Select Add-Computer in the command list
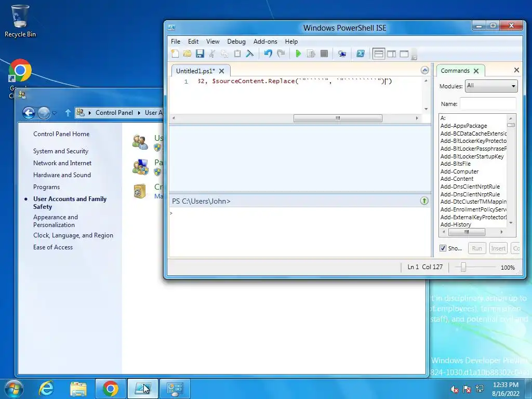 point(459,171)
